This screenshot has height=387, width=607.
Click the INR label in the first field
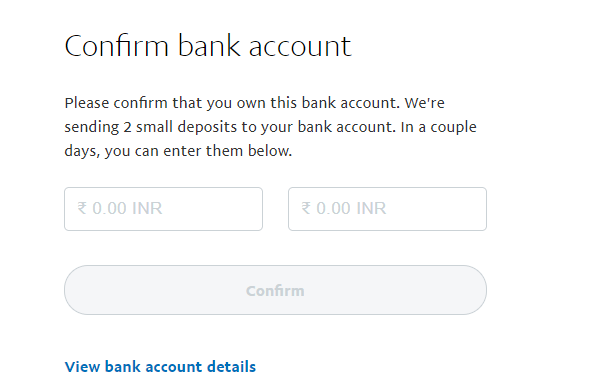click(x=147, y=208)
